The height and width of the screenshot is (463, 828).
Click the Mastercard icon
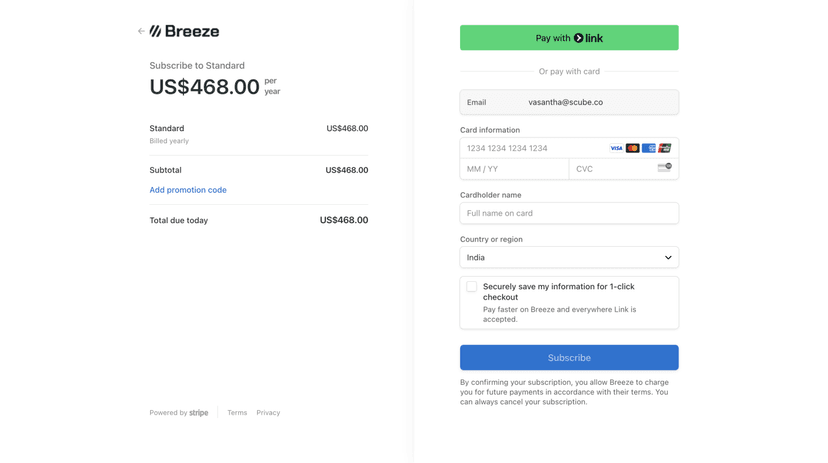632,148
